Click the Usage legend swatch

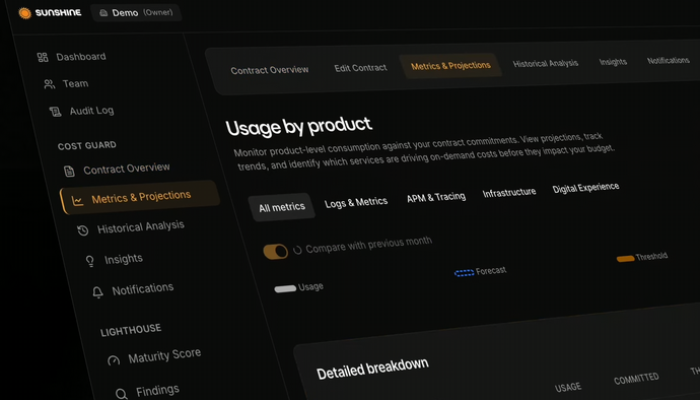(285, 289)
